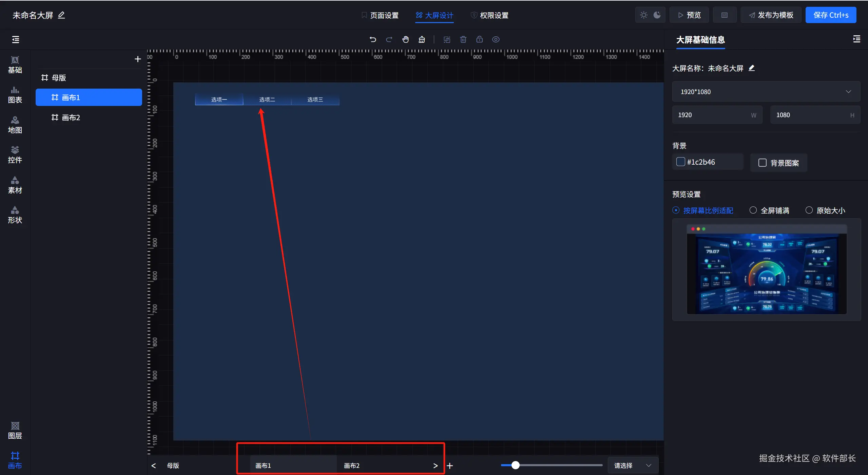868x475 pixels.
Task: Collapse the right panel with top-right icon
Action: (x=856, y=39)
